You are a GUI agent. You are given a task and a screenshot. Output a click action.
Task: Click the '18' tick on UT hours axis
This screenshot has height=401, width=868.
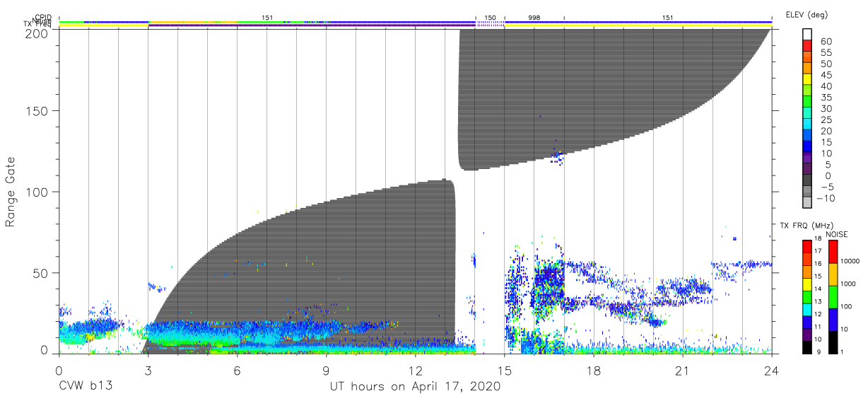click(x=594, y=369)
